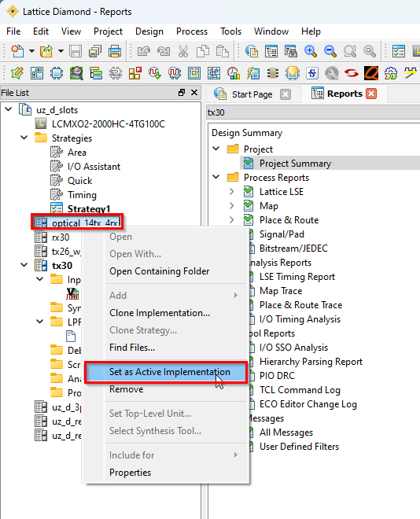
Task: Close the Reports tab with red X
Action: click(x=371, y=94)
